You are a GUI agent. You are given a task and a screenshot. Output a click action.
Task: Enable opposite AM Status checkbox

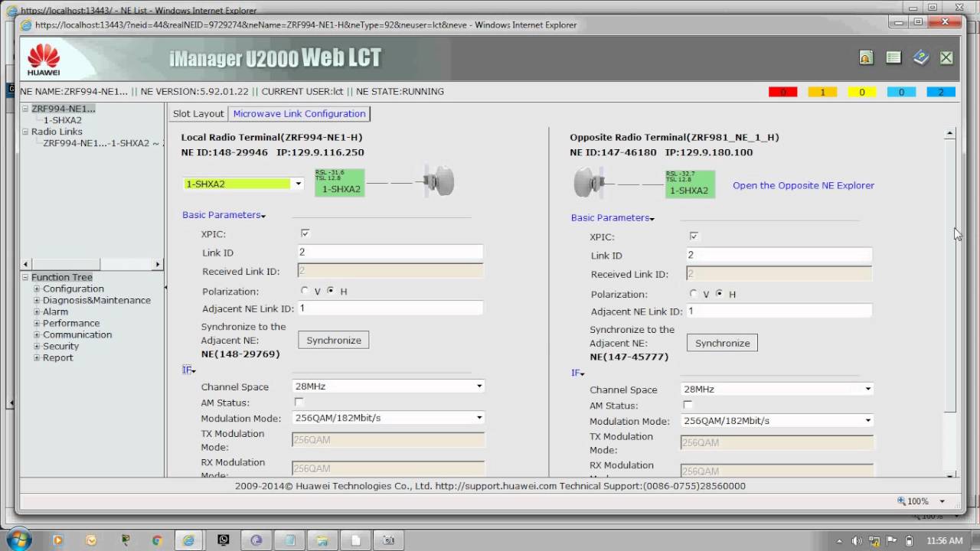[688, 405]
